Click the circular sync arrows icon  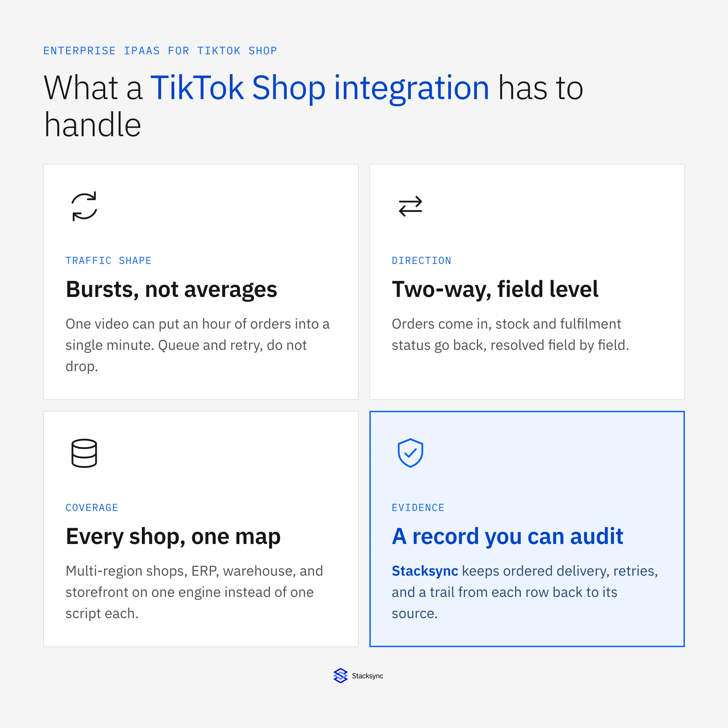pos(84,206)
